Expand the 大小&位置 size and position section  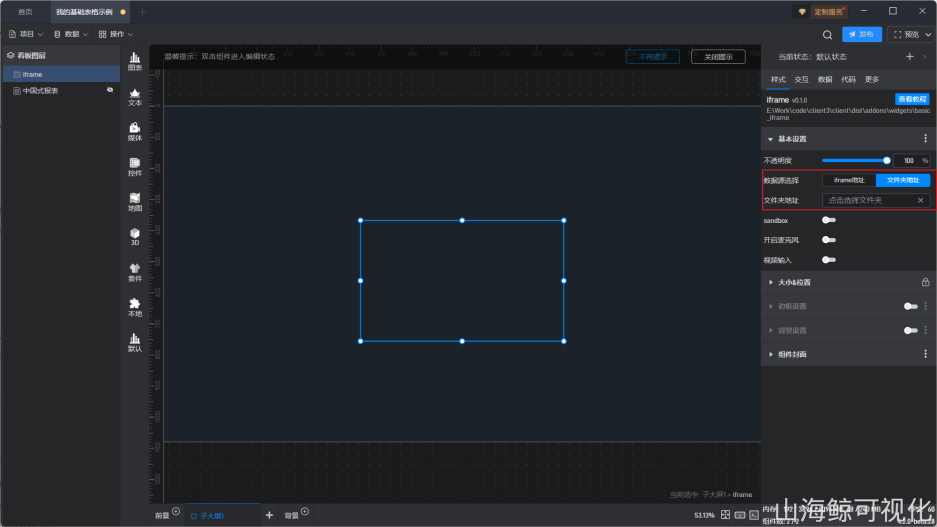tap(794, 282)
